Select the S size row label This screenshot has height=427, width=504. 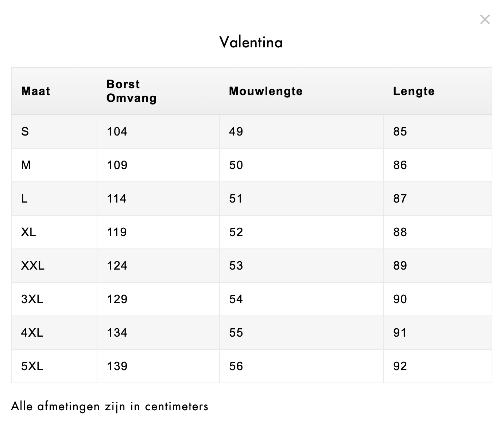point(25,132)
